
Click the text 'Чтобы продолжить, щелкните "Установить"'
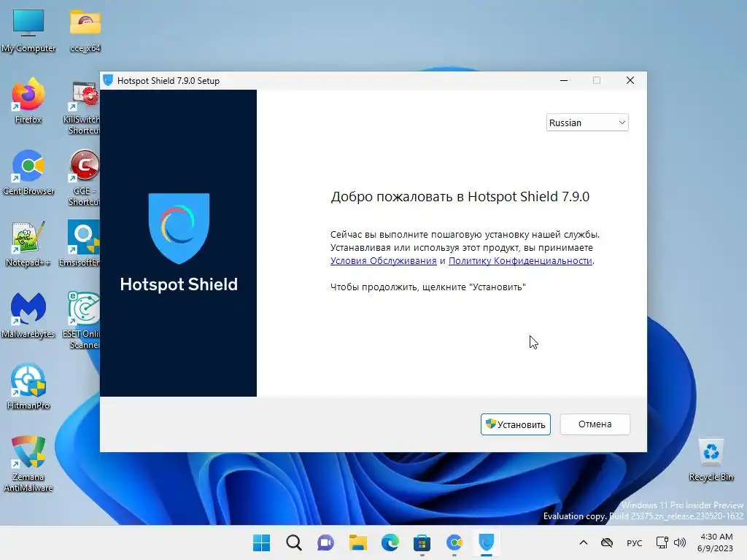[427, 287]
